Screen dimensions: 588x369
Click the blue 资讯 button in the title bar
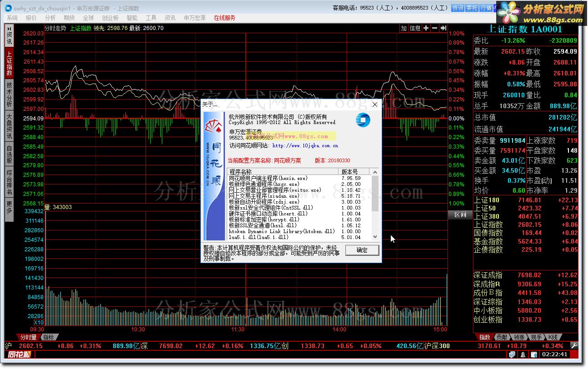tap(458, 8)
